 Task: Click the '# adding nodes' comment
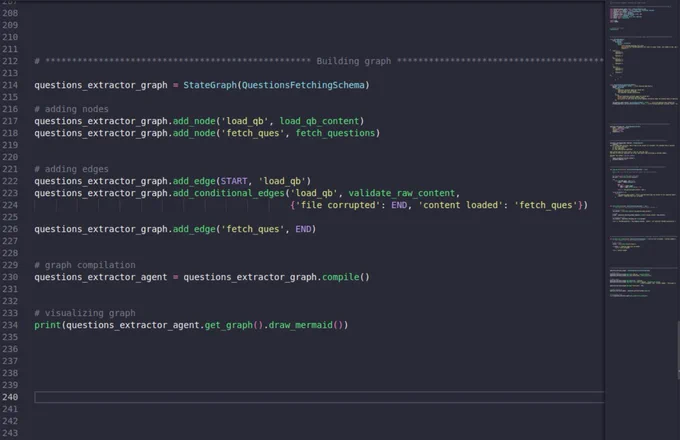click(72, 109)
